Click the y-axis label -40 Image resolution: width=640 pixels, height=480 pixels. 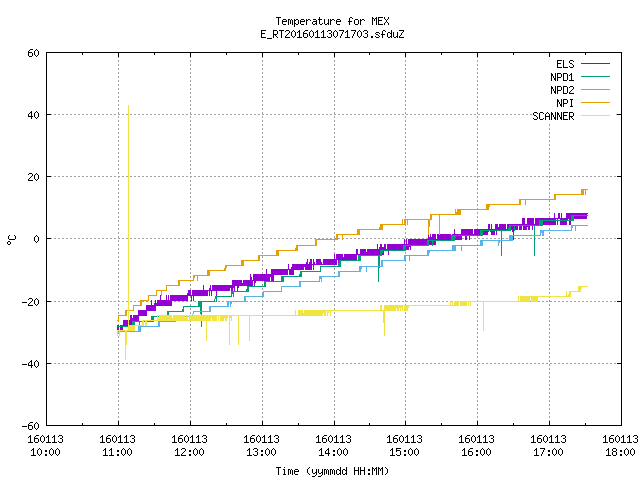click(x=30, y=364)
